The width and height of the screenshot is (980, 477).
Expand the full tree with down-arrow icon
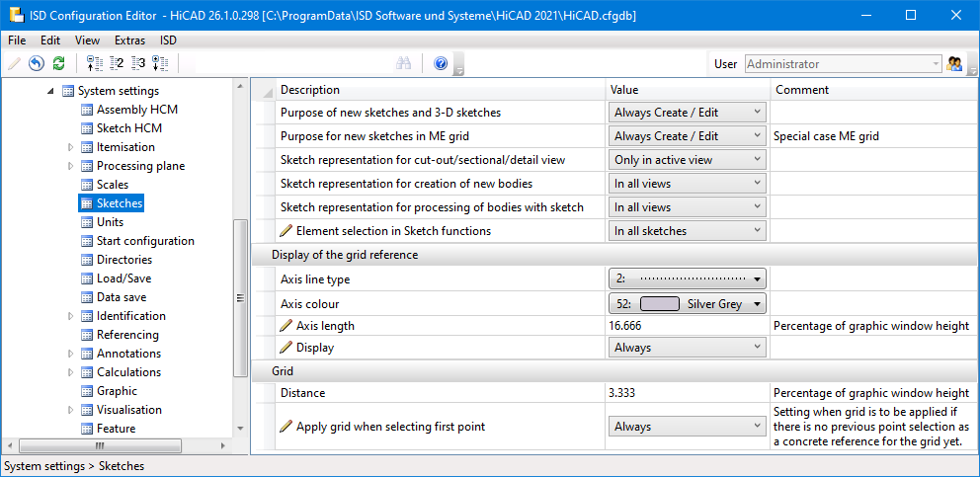160,64
